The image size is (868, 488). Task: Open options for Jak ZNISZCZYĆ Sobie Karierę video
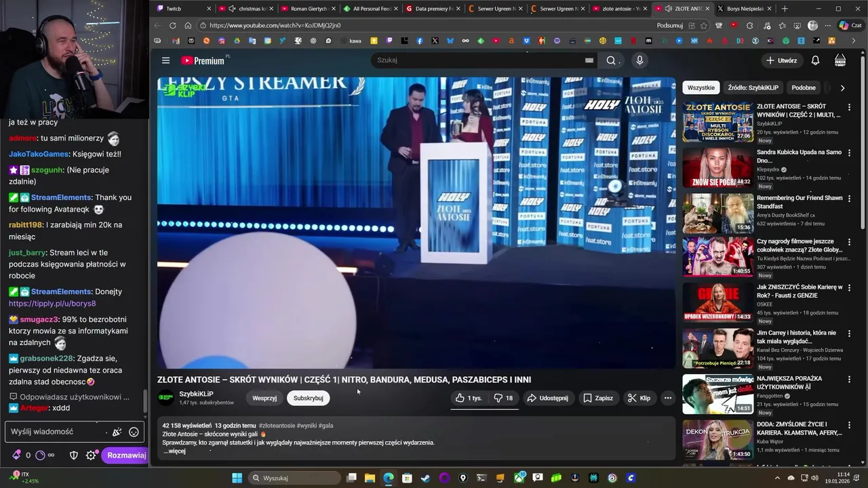(x=849, y=287)
